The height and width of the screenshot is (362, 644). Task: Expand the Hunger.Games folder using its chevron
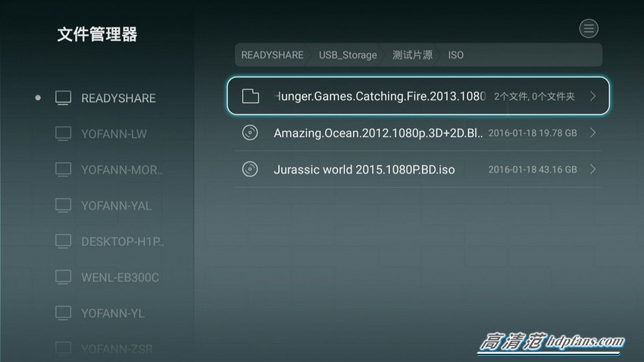(592, 96)
